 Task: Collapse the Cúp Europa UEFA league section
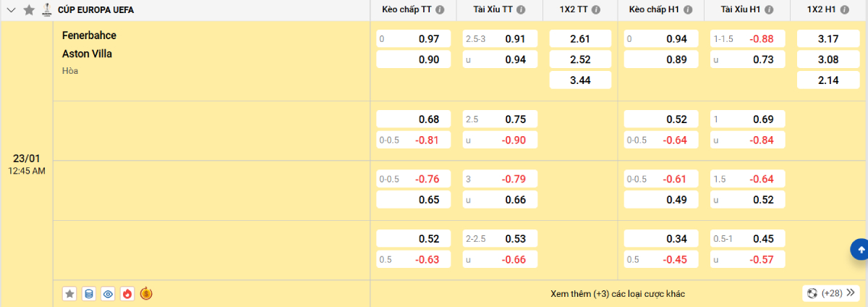(11, 10)
